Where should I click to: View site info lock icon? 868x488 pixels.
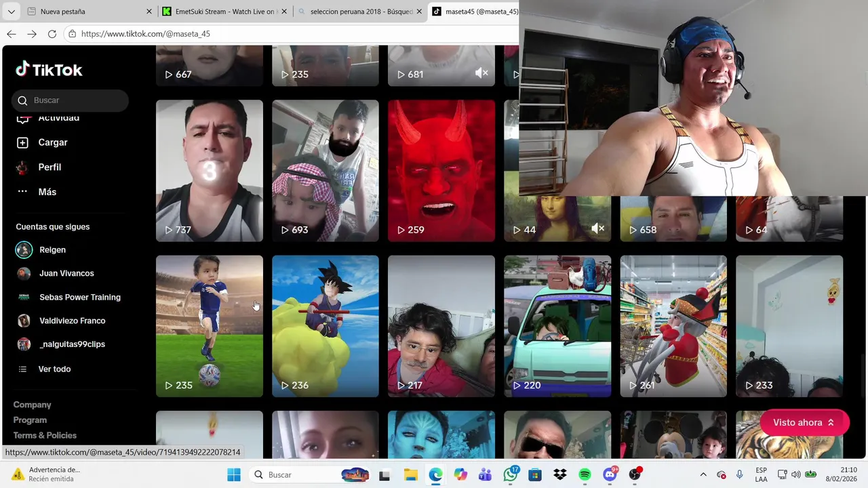(x=73, y=34)
